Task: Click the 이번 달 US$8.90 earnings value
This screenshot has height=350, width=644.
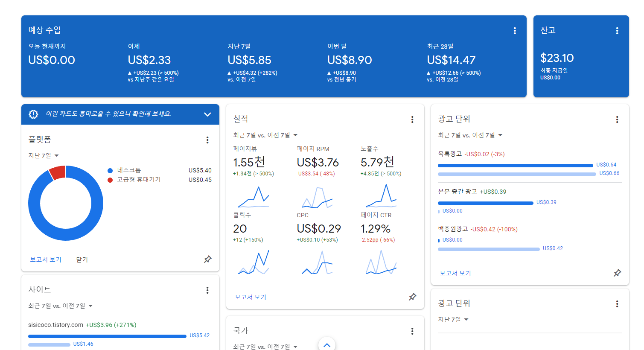Action: coord(350,60)
